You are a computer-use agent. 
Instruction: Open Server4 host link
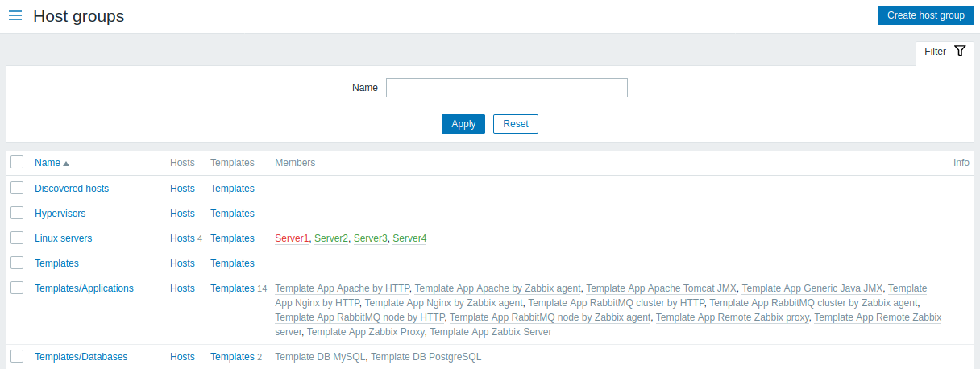pyautogui.click(x=409, y=238)
